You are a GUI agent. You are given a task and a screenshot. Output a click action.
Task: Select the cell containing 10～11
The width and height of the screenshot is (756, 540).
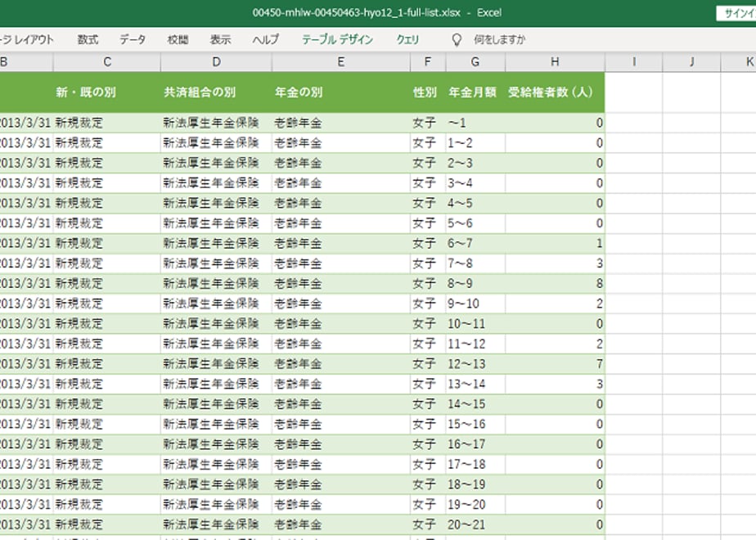[x=475, y=324]
